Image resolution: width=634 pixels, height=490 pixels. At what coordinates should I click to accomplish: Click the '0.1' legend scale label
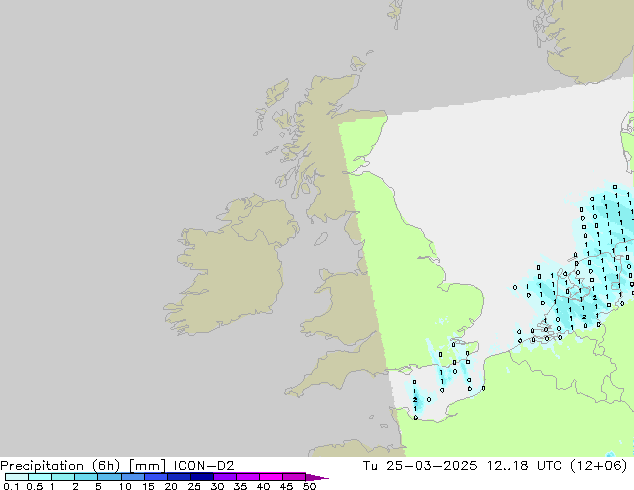tap(11, 486)
